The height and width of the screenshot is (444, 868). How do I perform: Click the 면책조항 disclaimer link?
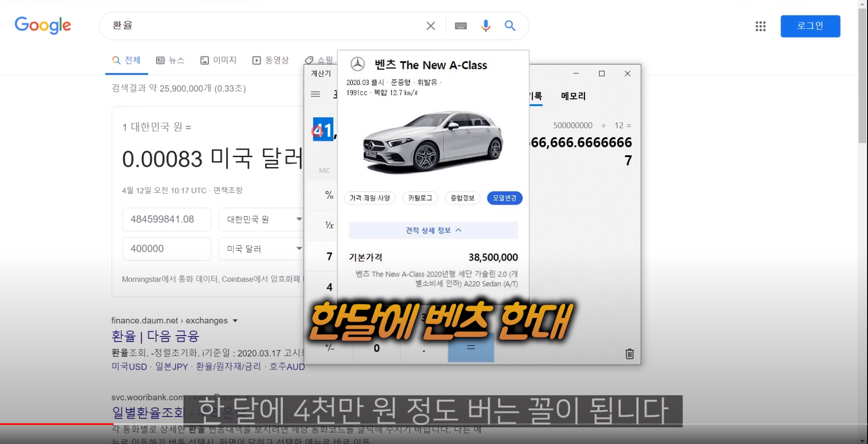pyautogui.click(x=228, y=190)
